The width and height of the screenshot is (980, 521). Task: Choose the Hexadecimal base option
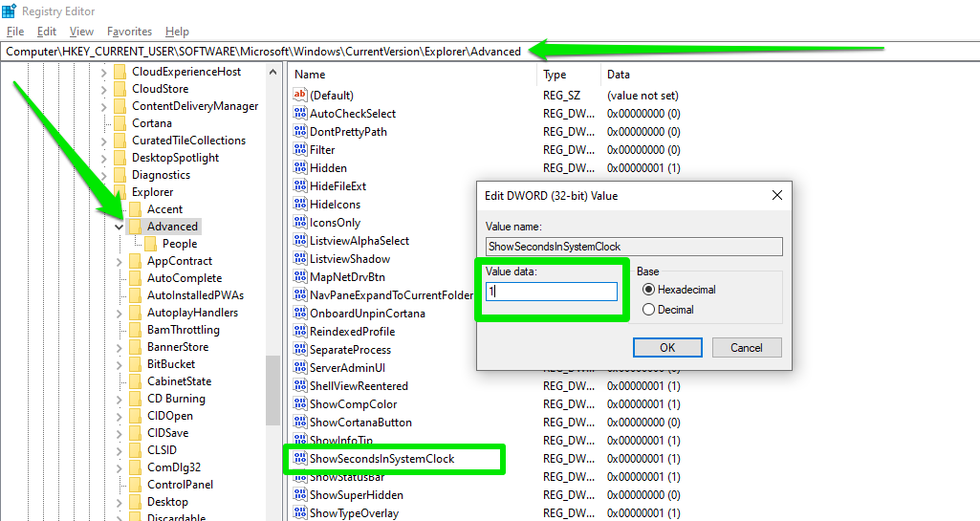pos(648,290)
